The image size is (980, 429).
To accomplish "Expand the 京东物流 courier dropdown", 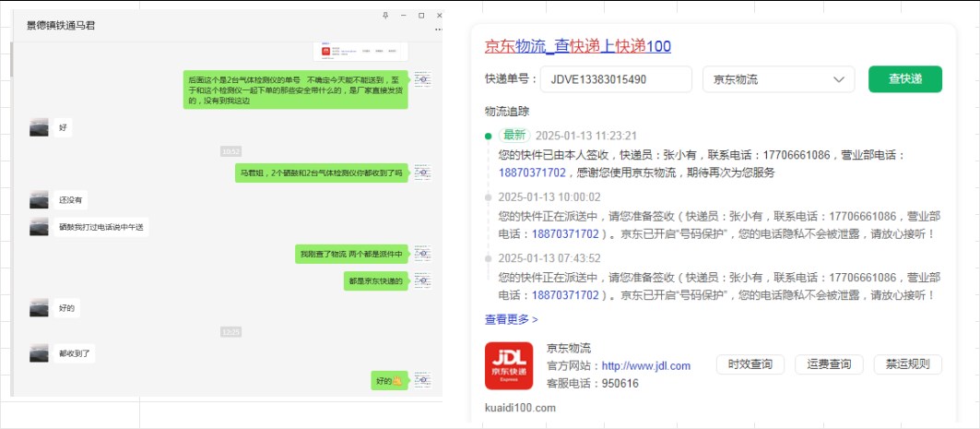I will (x=779, y=79).
